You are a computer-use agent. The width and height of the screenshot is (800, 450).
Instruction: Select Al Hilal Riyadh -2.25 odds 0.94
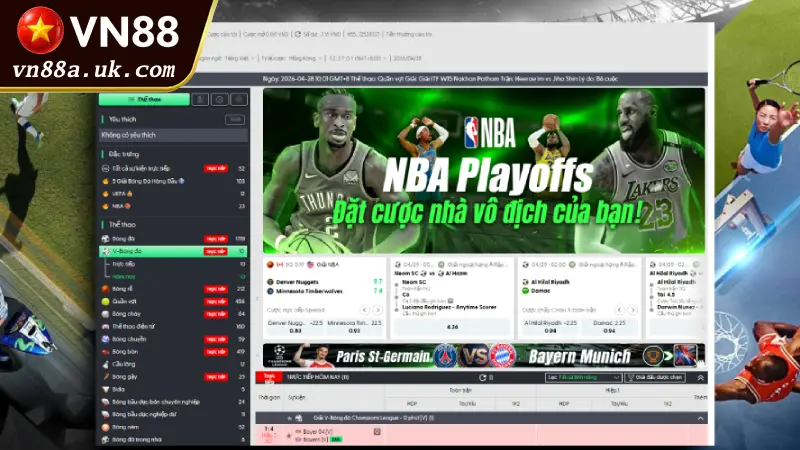pyautogui.click(x=550, y=327)
